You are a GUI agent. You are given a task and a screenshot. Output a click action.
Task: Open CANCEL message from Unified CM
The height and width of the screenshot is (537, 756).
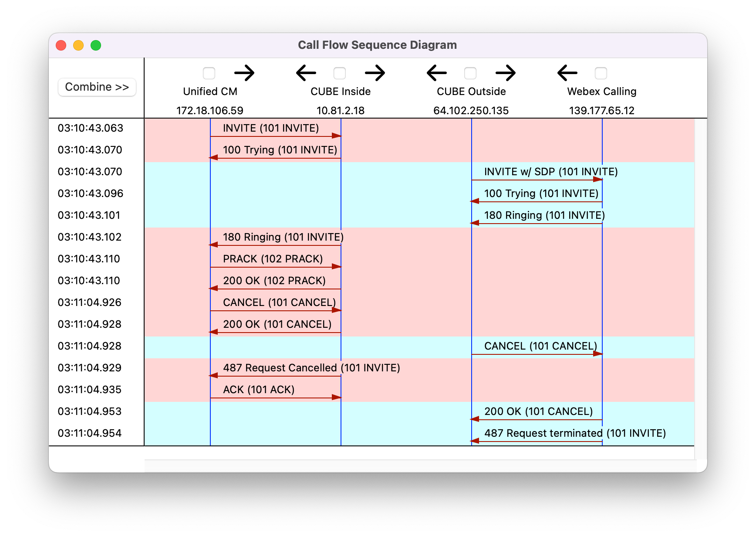click(279, 302)
